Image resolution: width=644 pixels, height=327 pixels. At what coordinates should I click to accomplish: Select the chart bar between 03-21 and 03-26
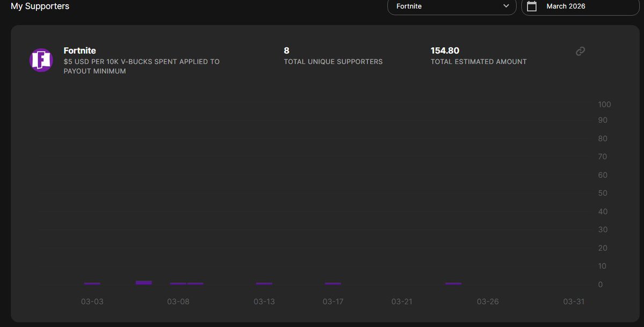453,284
